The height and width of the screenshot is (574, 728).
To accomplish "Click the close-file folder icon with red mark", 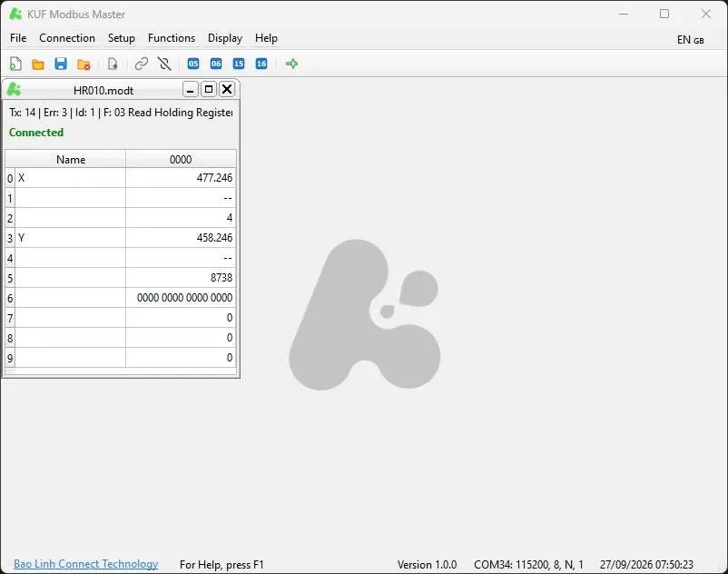I will tap(84, 64).
